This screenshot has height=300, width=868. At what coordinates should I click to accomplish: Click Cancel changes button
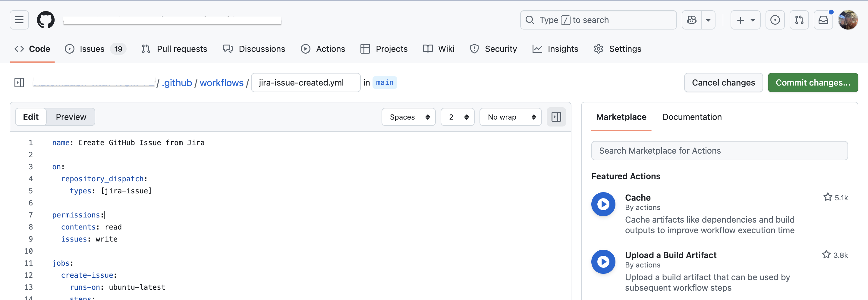tap(723, 83)
